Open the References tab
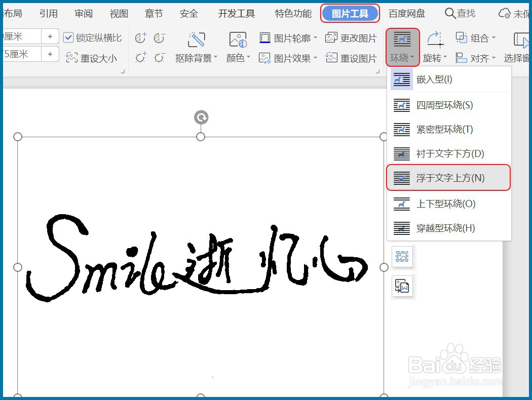Image resolution: width=532 pixels, height=400 pixels. pyautogui.click(x=49, y=14)
